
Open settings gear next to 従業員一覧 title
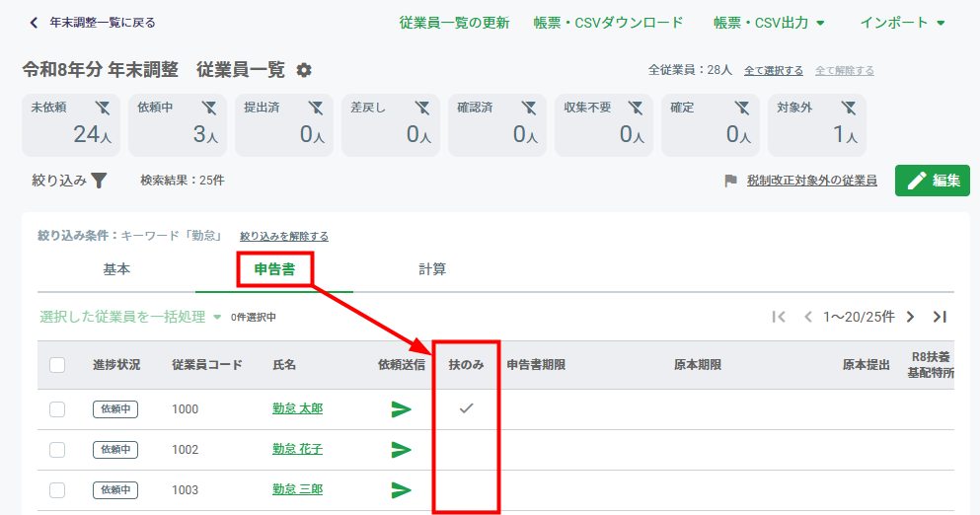(304, 70)
